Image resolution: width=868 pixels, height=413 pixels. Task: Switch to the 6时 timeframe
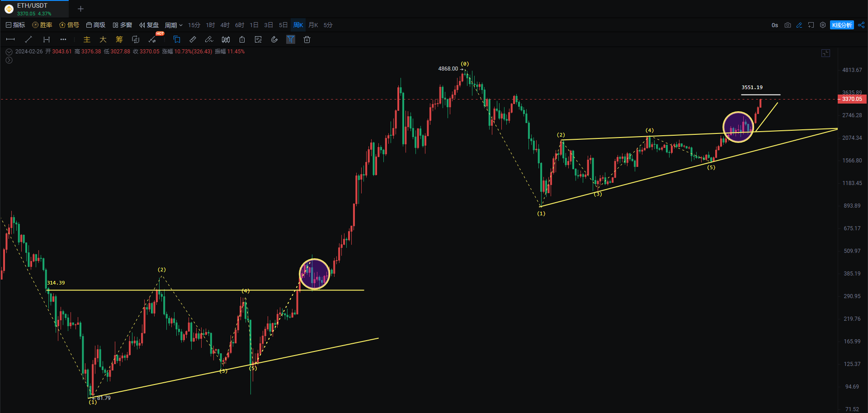[x=240, y=25]
